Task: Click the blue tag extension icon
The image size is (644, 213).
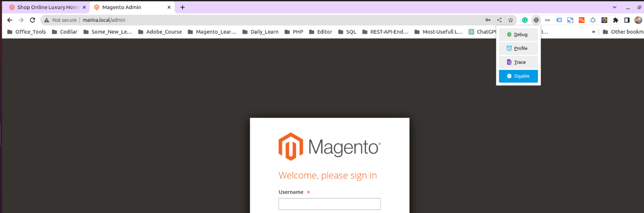Action: (559, 20)
